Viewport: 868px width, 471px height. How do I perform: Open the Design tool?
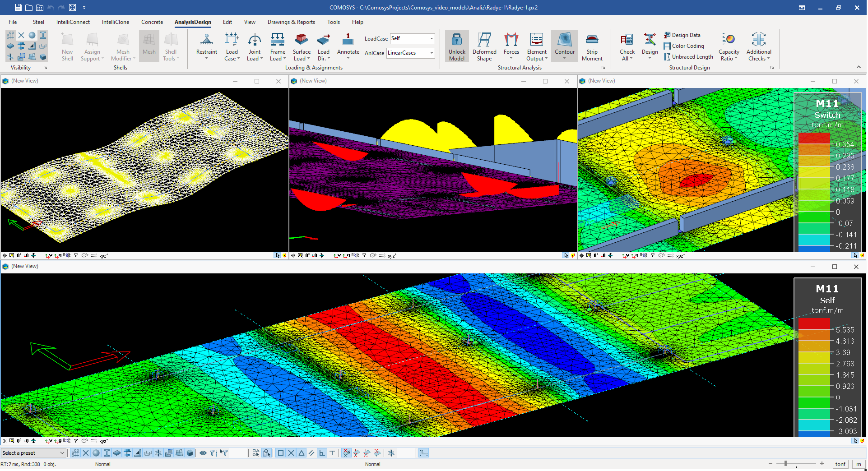tap(650, 46)
